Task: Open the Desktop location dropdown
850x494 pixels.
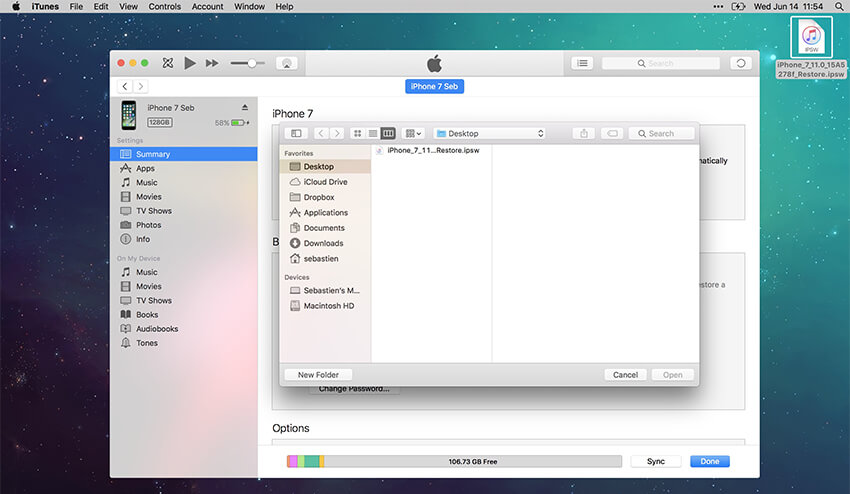Action: [x=490, y=133]
